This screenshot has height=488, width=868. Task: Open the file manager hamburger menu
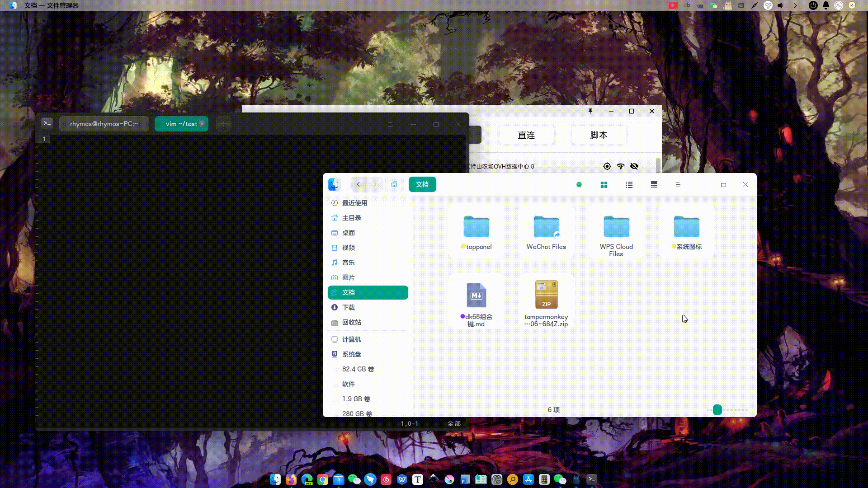(677, 184)
